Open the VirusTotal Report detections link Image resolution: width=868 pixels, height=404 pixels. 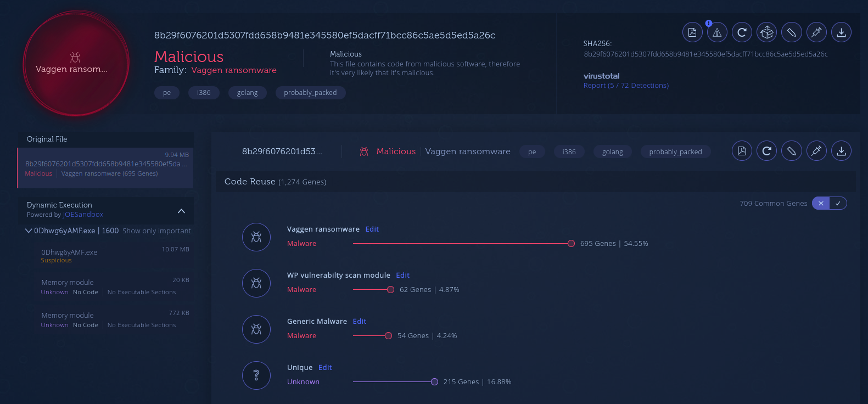(x=626, y=86)
